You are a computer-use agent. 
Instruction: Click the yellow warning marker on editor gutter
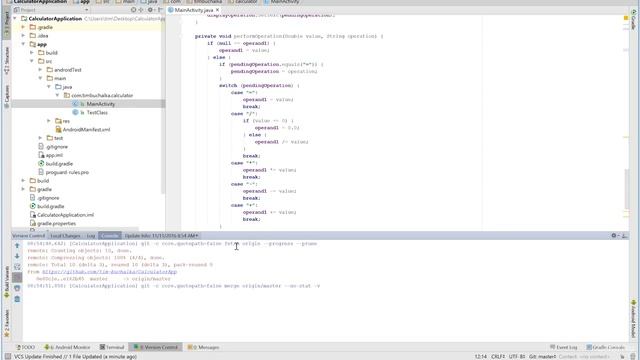pos(626,18)
